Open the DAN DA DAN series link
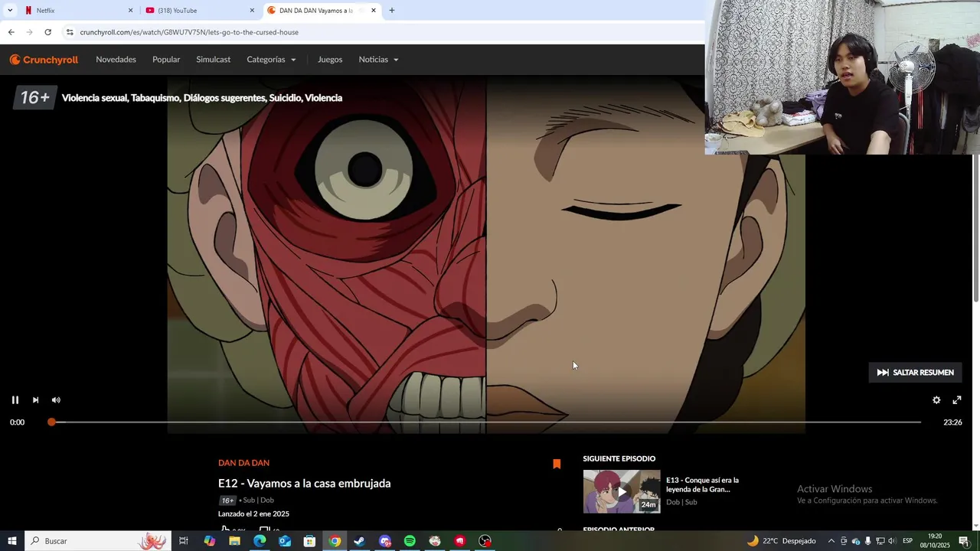 point(243,463)
